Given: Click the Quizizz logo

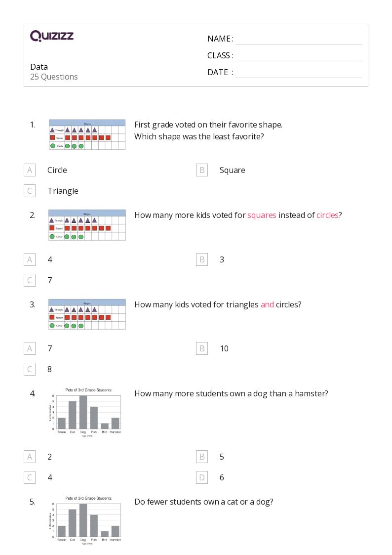Looking at the screenshot, I should pos(52,36).
